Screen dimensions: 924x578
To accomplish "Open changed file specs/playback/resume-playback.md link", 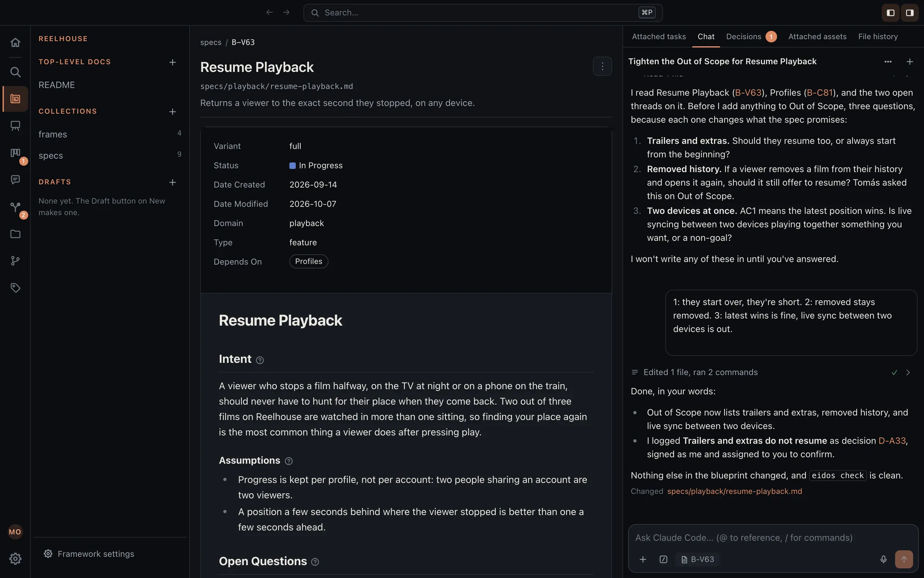I will 735,491.
